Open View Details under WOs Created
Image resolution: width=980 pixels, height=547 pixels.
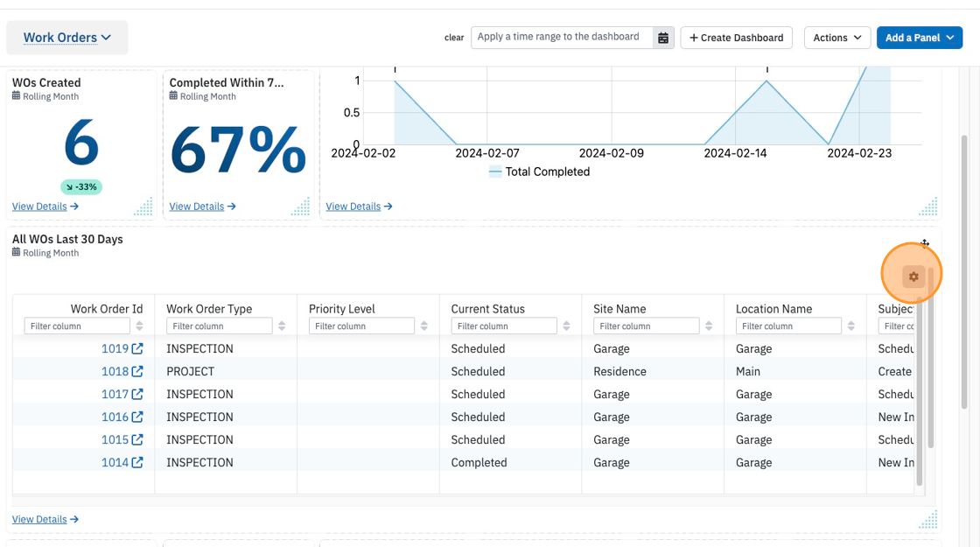pyautogui.click(x=45, y=207)
